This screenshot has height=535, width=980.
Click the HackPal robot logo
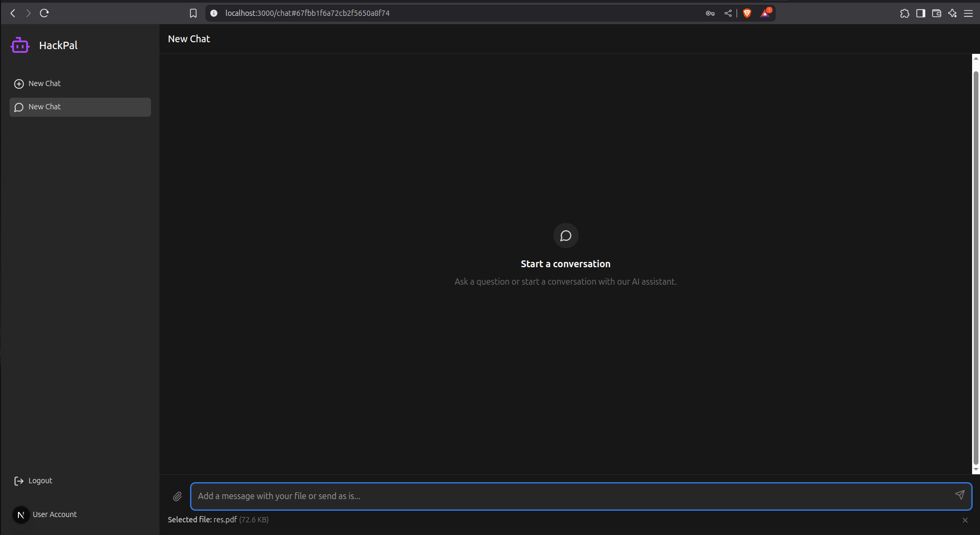20,45
